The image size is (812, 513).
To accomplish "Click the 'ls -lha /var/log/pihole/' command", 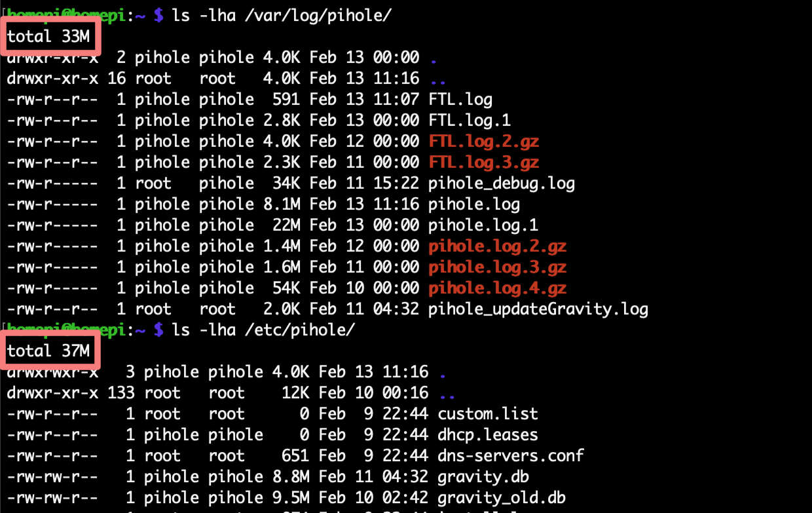I will click(x=282, y=16).
